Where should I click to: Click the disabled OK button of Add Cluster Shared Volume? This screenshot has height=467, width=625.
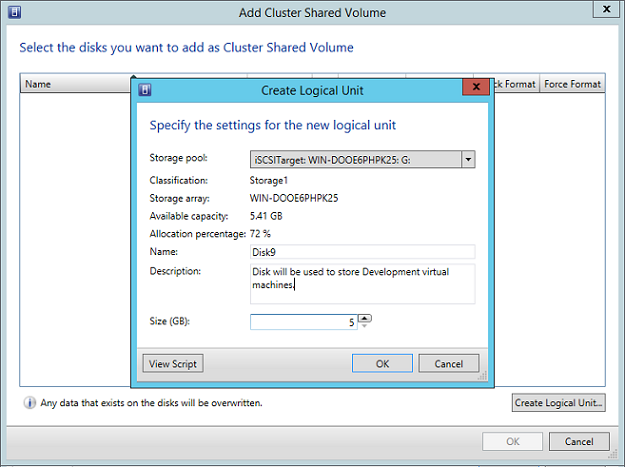513,441
